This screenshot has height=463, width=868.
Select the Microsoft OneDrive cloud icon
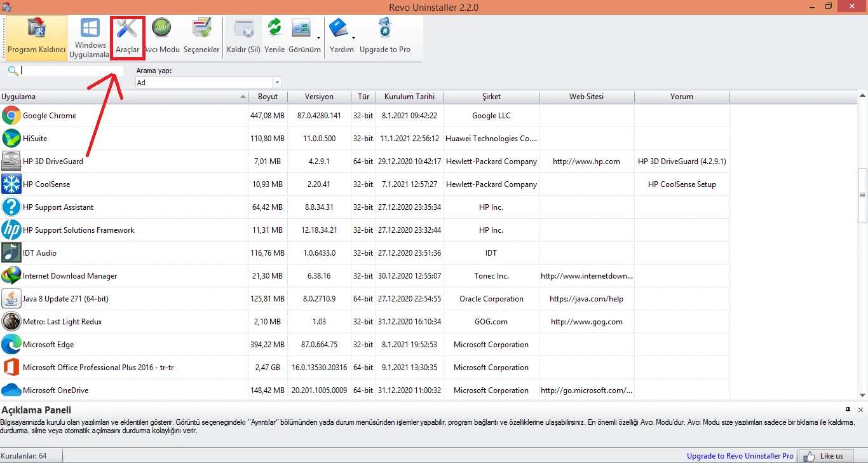coord(11,390)
